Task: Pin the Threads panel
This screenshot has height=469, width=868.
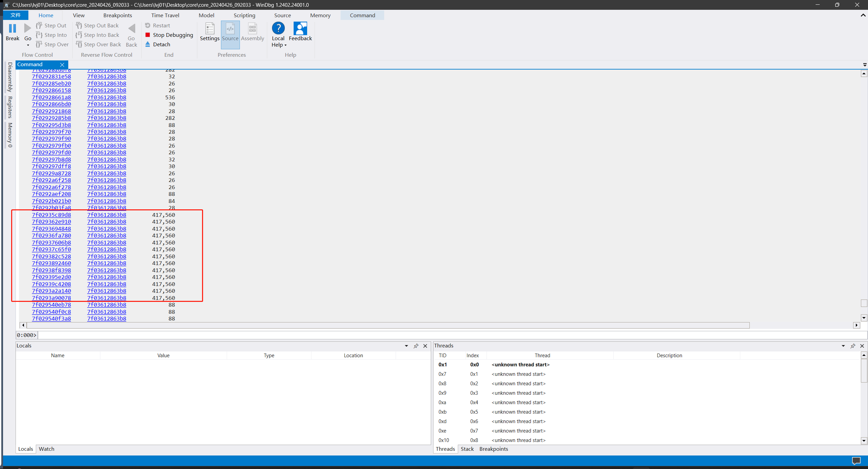Action: [853, 346]
